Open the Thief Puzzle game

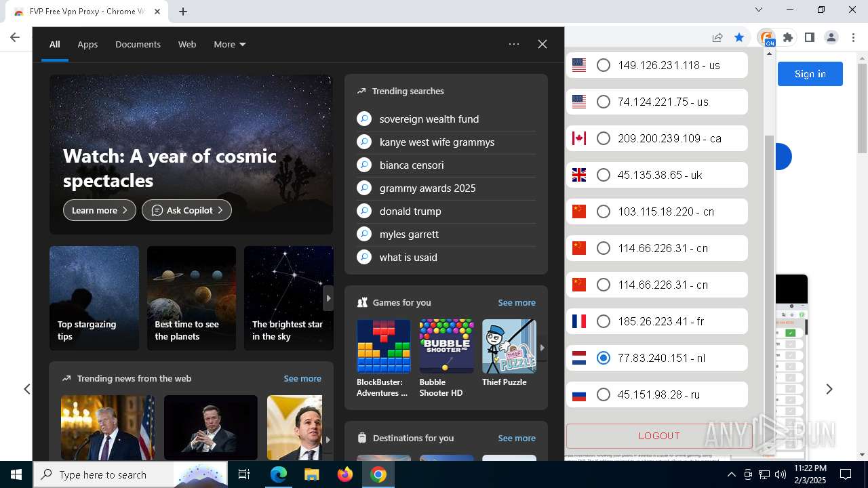(509, 353)
